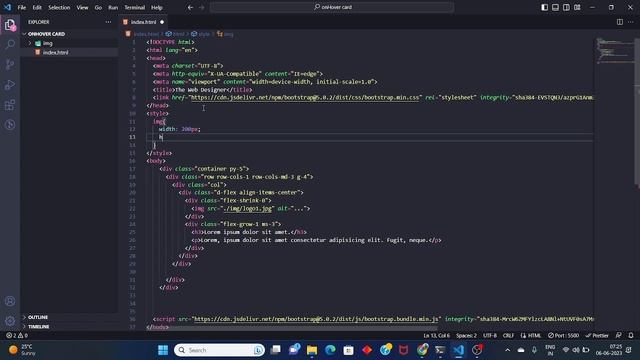Click the img breadcrumb item
Viewport: 640px width, 360px height.
pos(225,34)
